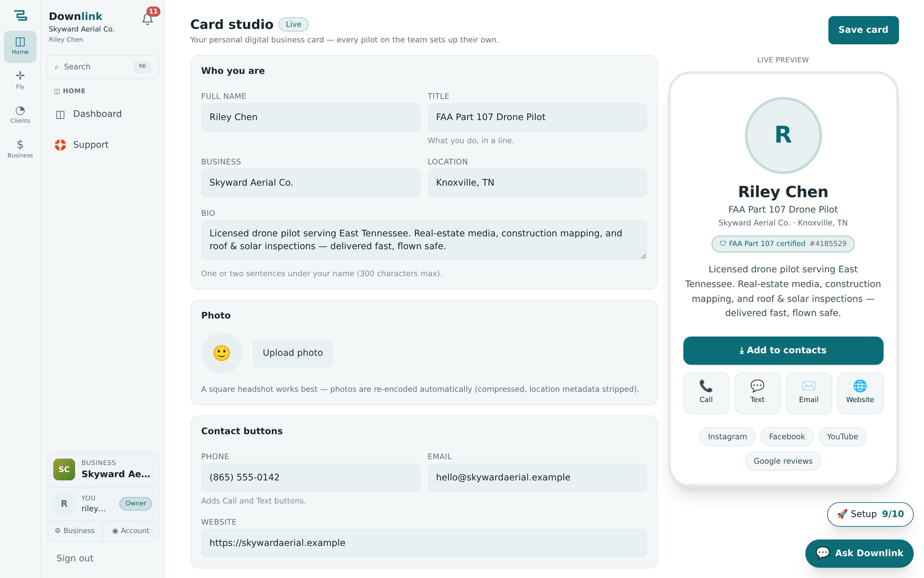This screenshot has width=924, height=578.
Task: Edit the Title field
Action: click(x=537, y=117)
